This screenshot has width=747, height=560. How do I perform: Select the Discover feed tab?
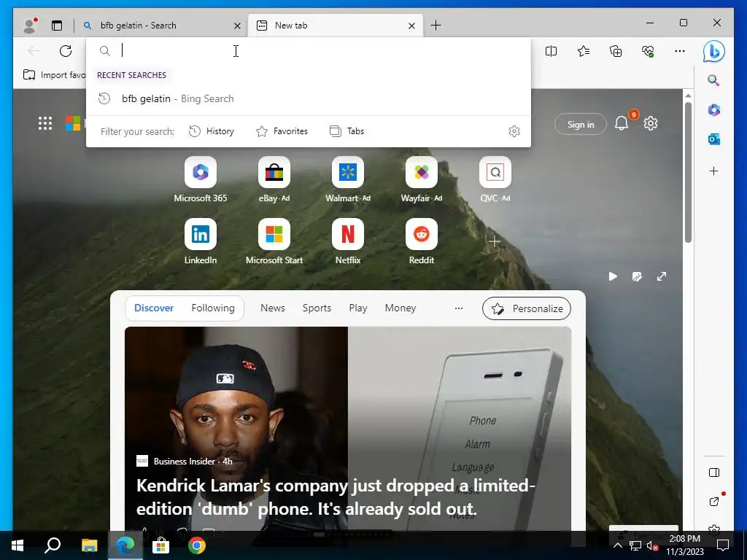[154, 308]
